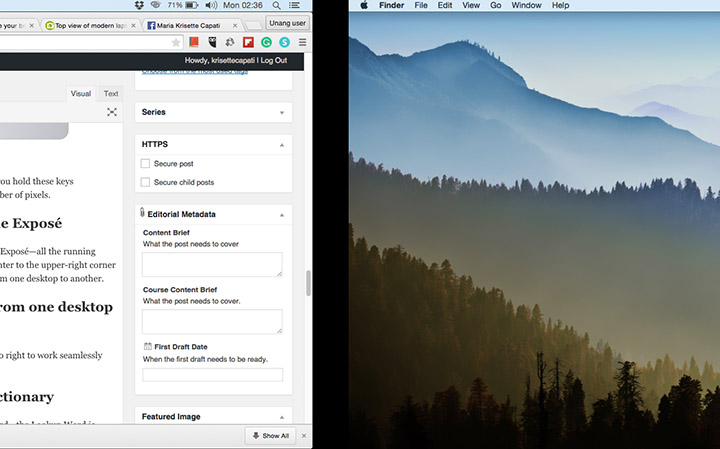Click the Mon 02:36 clock
Screen dimensions: 720x449
tap(243, 6)
